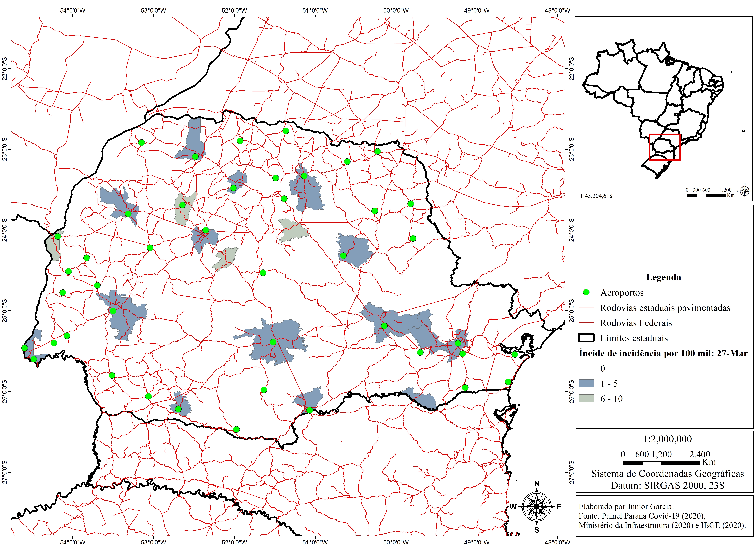This screenshot has width=756, height=552.
Task: Click the Limites estaduais label
Action: 634,338
